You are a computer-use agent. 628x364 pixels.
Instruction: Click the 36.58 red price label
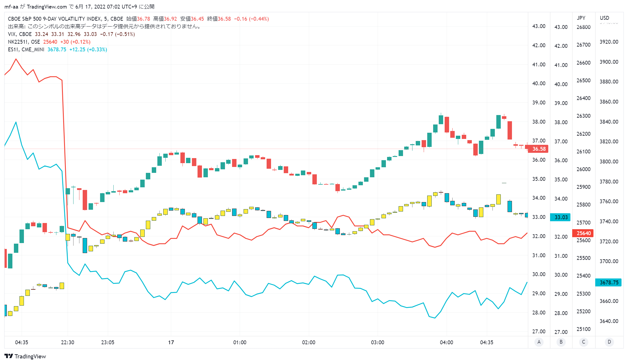pos(538,149)
